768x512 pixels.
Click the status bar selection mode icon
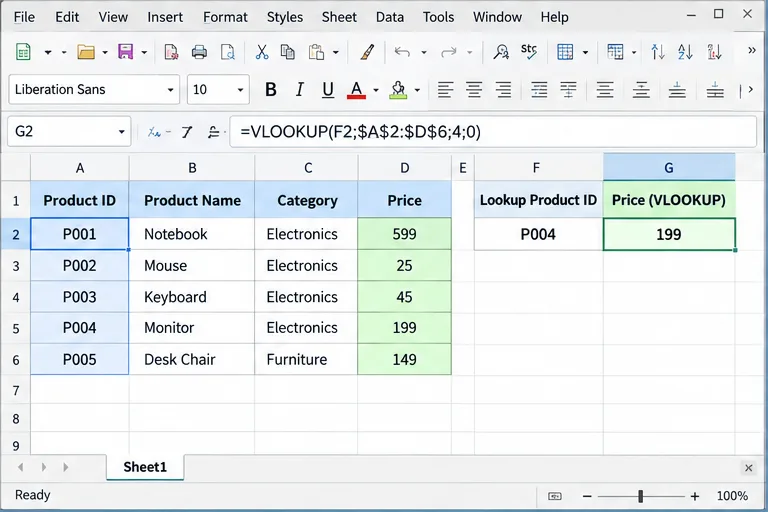[x=555, y=496]
